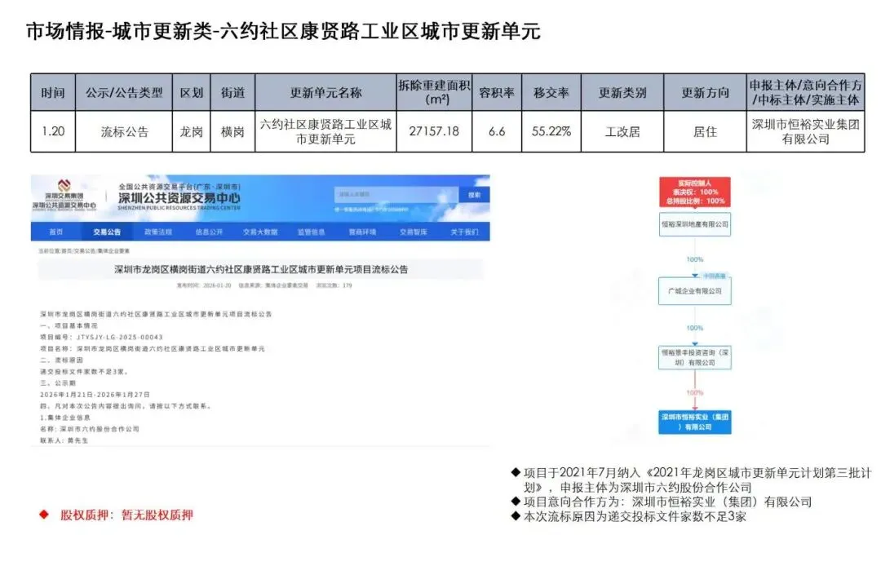
Task: Switch to the 信息公开 tab
Action: [x=209, y=232]
